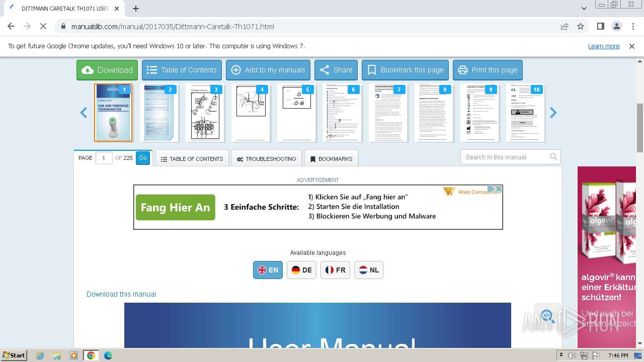Switch to TROUBLESHOOTING tab
The width and height of the screenshot is (644, 362).
[x=267, y=159]
